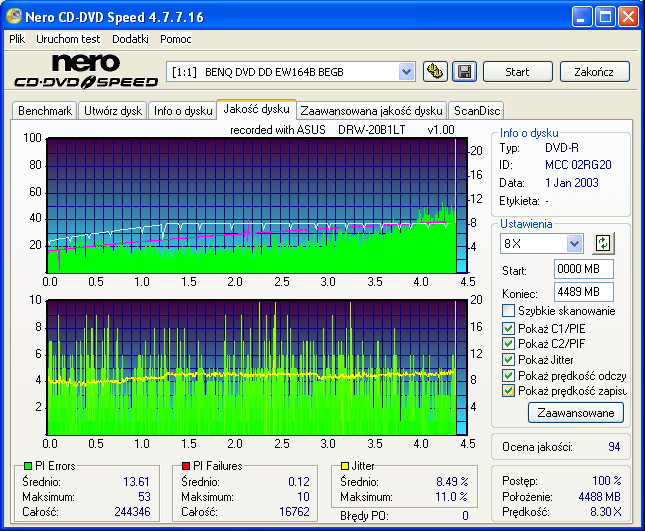Enable Szybkie skanowanie checkbox

[508, 311]
